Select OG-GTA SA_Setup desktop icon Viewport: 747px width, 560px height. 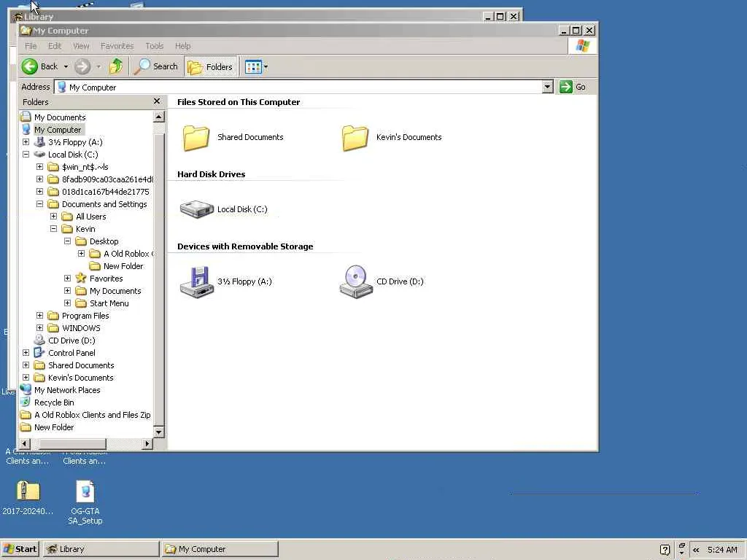(x=85, y=502)
